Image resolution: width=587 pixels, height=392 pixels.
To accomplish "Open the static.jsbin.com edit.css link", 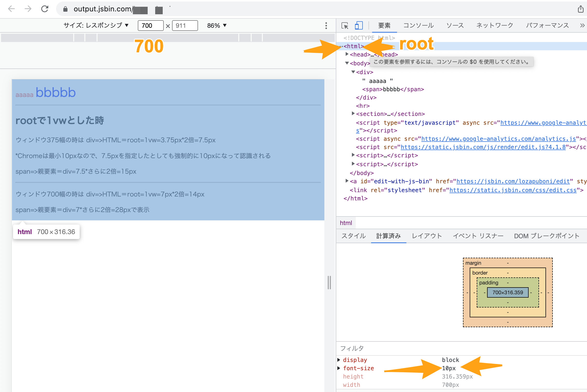I will (x=513, y=190).
